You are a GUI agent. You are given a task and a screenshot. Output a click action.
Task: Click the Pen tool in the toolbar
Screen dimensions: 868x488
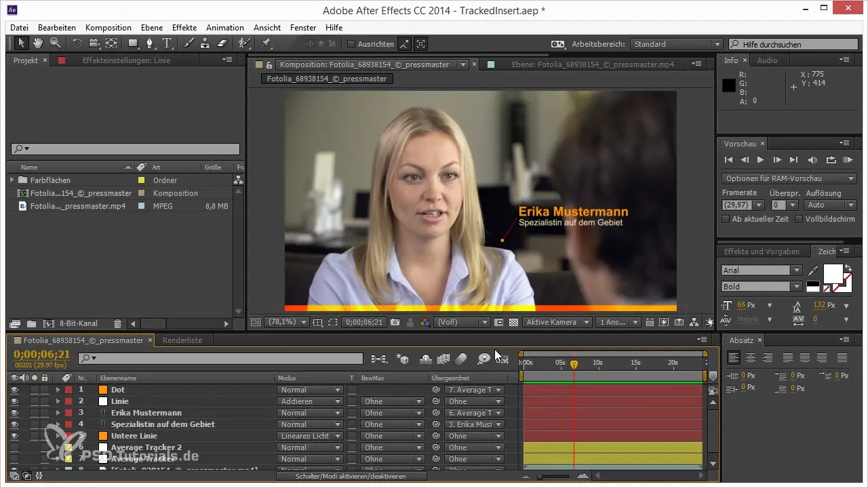(x=151, y=43)
